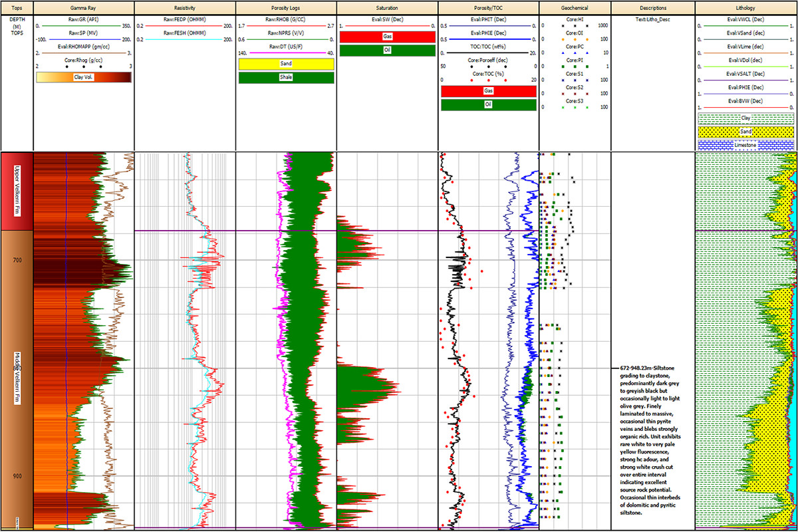Select the Raw:GR (API) curve label
The image size is (798, 532).
(83, 20)
